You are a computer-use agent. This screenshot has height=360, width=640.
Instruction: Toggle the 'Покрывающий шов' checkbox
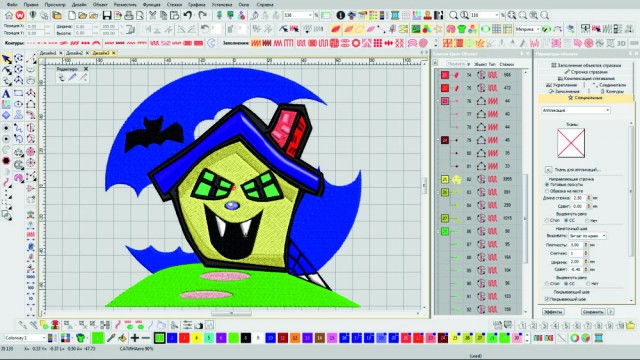(547, 299)
